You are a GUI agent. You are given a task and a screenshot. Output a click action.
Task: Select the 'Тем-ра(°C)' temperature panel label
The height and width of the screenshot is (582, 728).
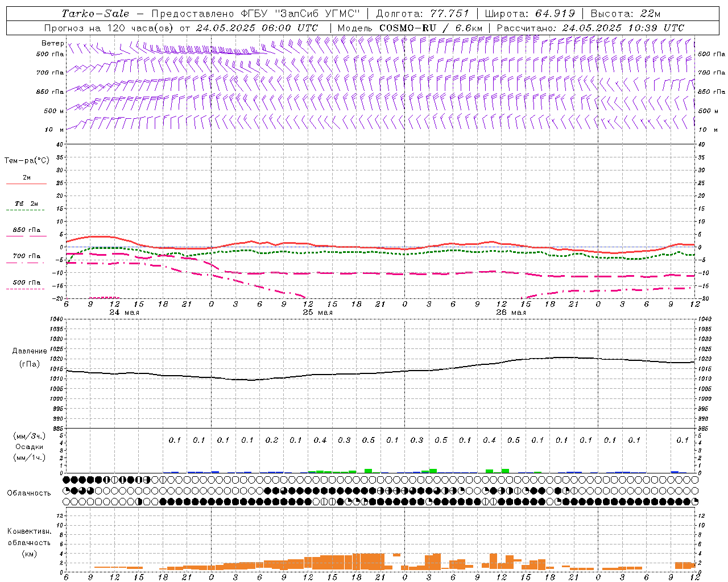pyautogui.click(x=27, y=161)
